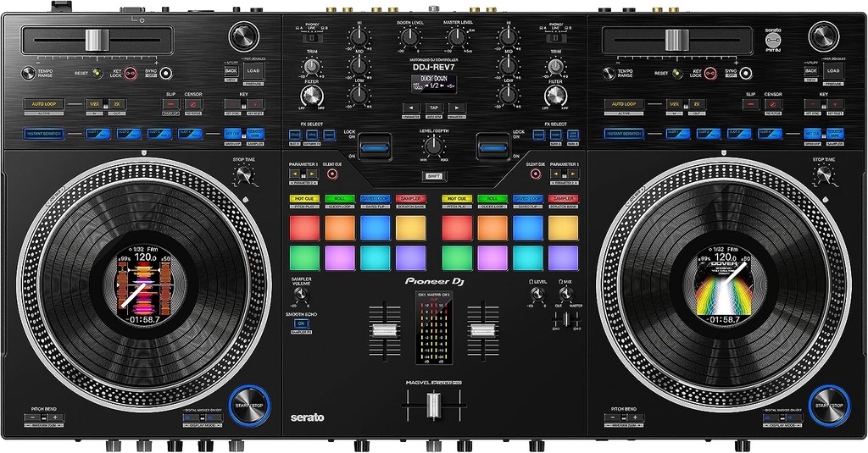
Task: Start playback with right deck Start/Stop
Action: pyautogui.click(x=829, y=405)
